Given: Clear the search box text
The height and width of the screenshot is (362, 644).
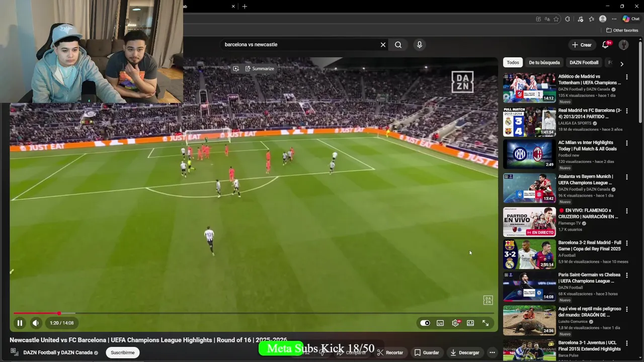Looking at the screenshot, I should coord(383,45).
